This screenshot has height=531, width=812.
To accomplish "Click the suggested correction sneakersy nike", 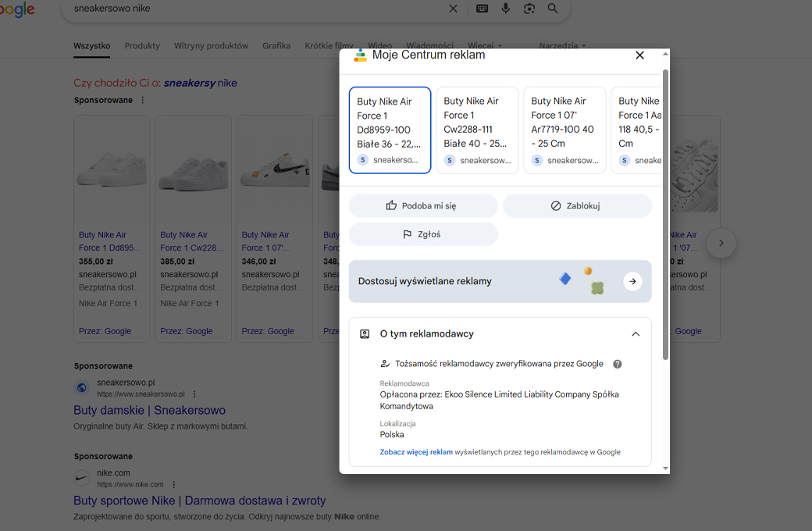I will coord(201,83).
